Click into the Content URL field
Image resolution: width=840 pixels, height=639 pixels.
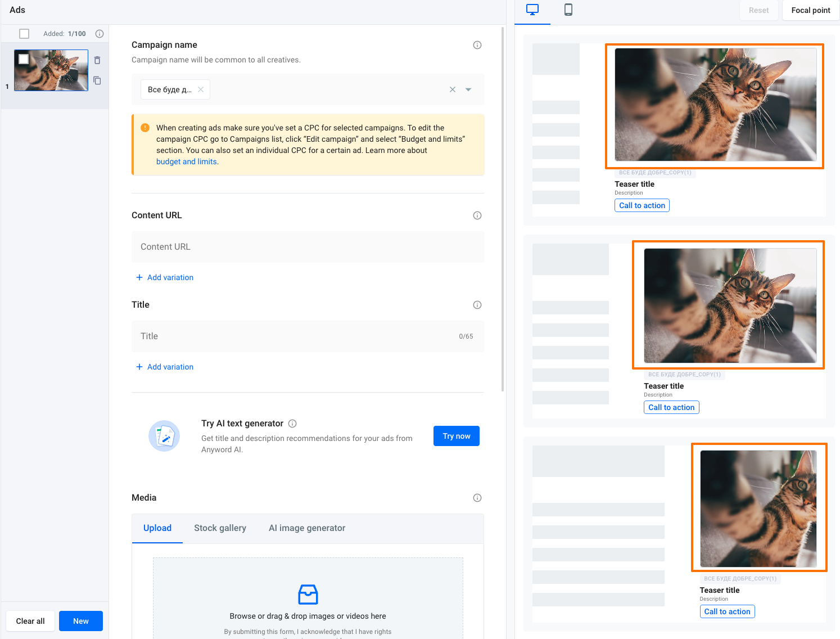(x=308, y=247)
